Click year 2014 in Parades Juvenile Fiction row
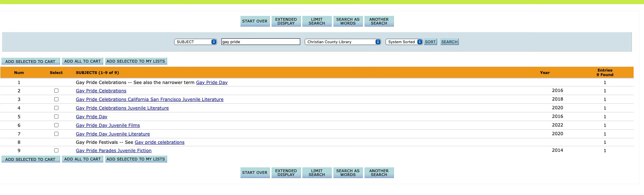The height and width of the screenshot is (195, 644). [x=557, y=150]
